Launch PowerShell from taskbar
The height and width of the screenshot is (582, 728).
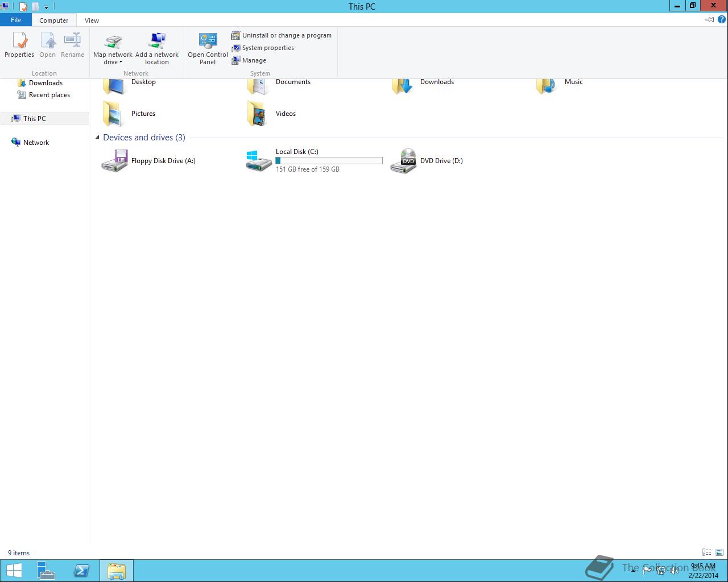point(81,571)
